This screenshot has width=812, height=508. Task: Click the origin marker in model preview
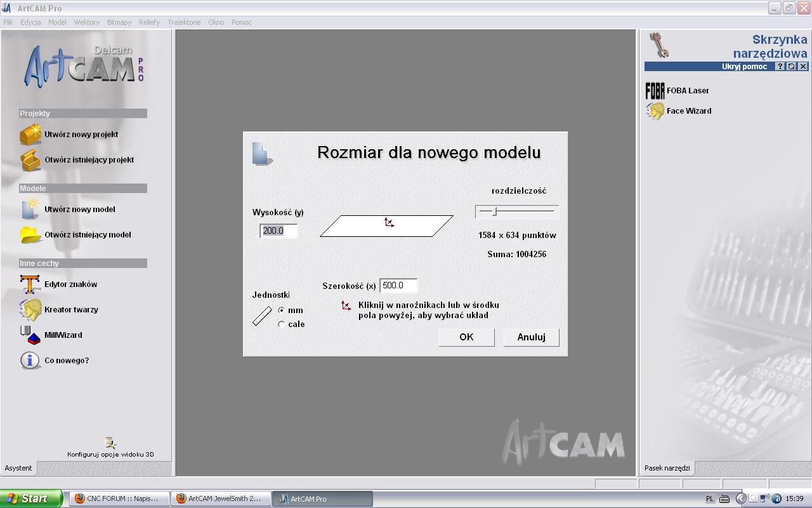point(389,222)
